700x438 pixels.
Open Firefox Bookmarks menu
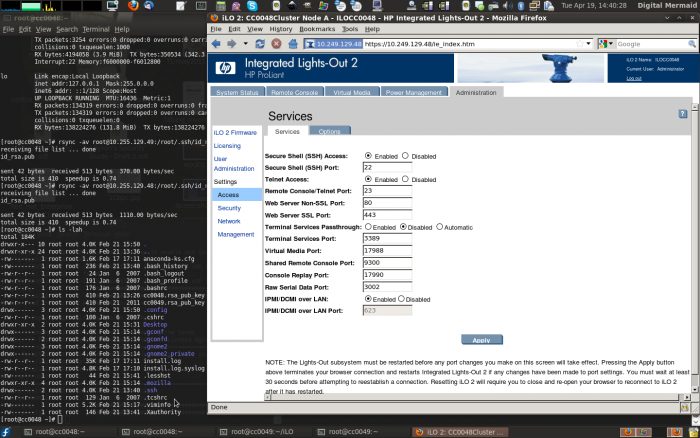[317, 29]
